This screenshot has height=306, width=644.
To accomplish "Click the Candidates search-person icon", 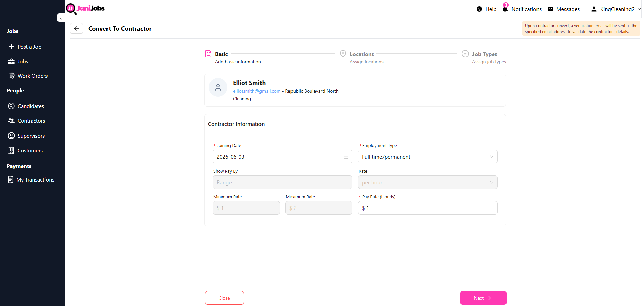I will point(11,106).
